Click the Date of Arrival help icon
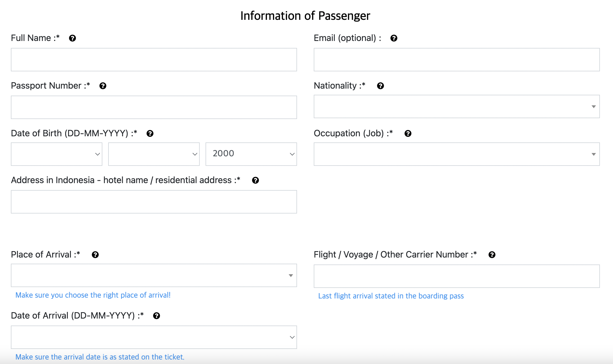 point(157,316)
